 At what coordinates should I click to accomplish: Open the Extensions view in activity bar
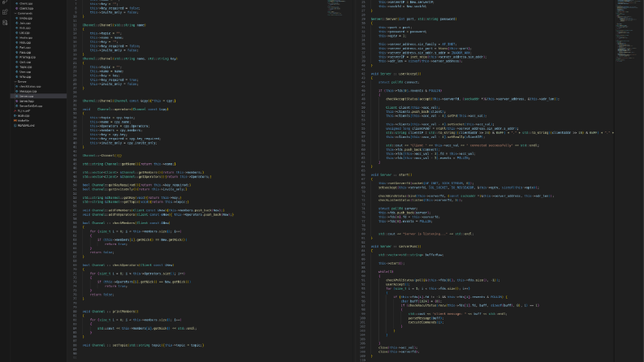(x=5, y=12)
